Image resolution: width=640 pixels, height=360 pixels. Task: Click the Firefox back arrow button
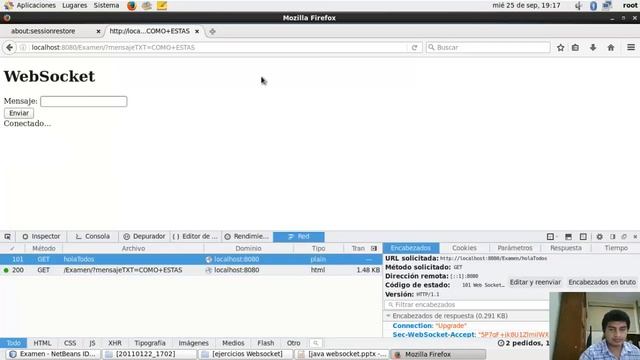pos(9,47)
